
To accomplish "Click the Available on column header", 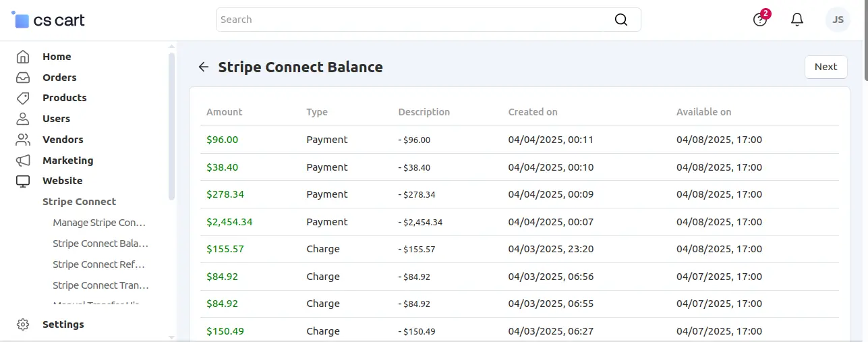I will pos(703,112).
